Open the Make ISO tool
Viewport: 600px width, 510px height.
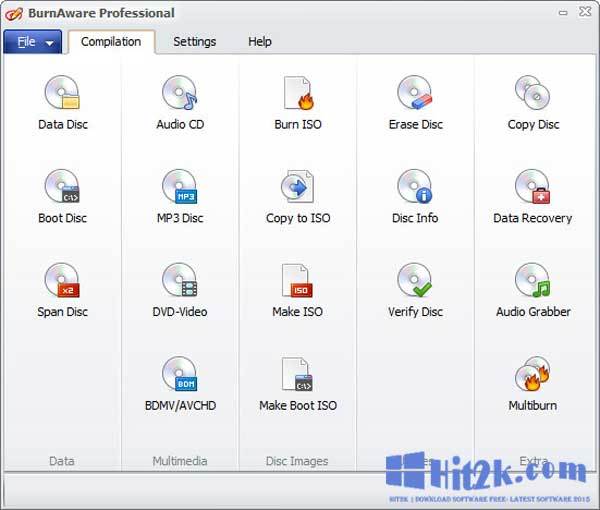click(x=298, y=290)
